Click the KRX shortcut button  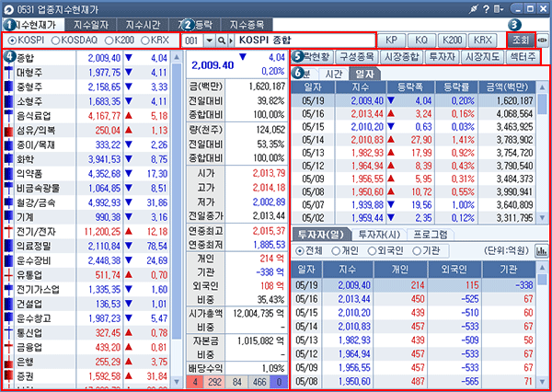click(483, 40)
